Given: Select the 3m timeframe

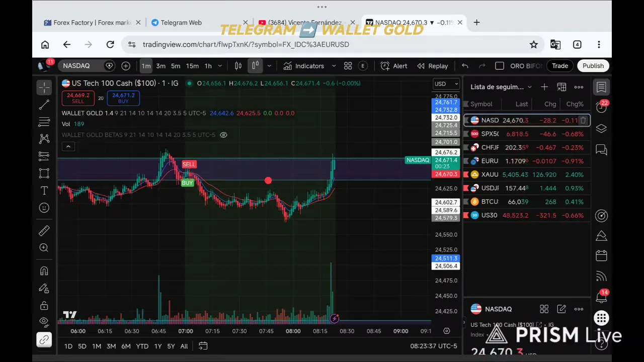Looking at the screenshot, I should 160,66.
